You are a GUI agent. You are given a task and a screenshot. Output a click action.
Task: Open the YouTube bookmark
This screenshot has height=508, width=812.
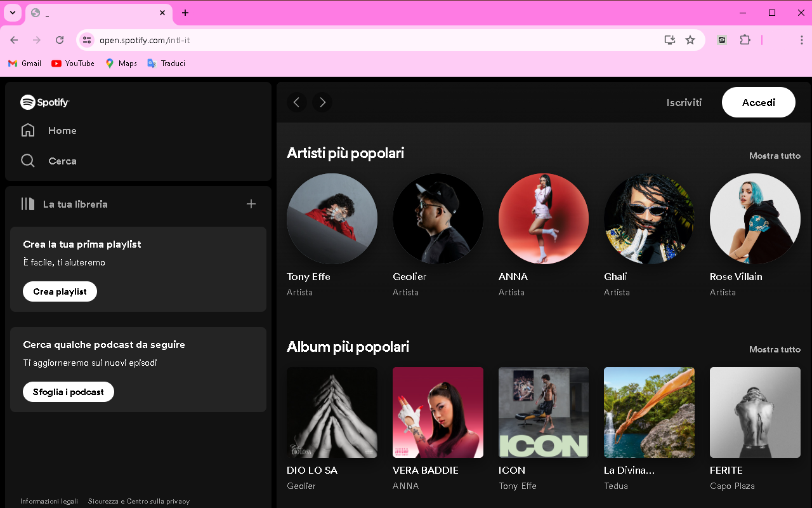73,63
